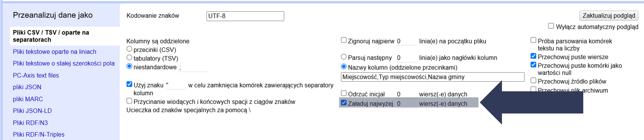
Task: Uncheck Załaduj najwyżej wiersze checkbox
Action: point(344,103)
